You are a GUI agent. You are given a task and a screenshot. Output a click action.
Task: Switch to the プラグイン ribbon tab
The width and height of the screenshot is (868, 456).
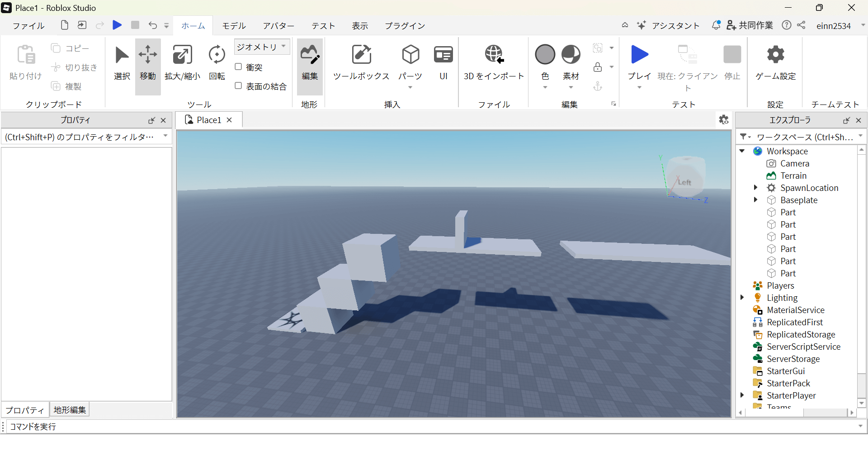tap(405, 26)
